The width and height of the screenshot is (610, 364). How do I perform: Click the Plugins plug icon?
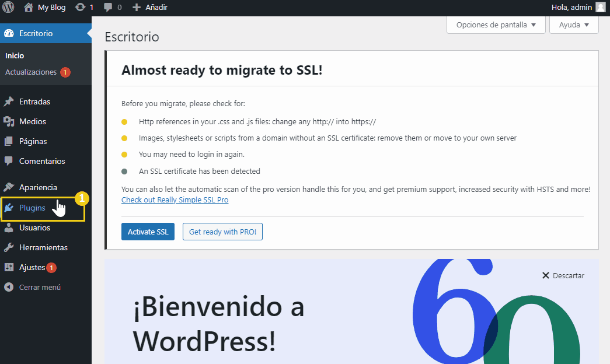(x=9, y=208)
